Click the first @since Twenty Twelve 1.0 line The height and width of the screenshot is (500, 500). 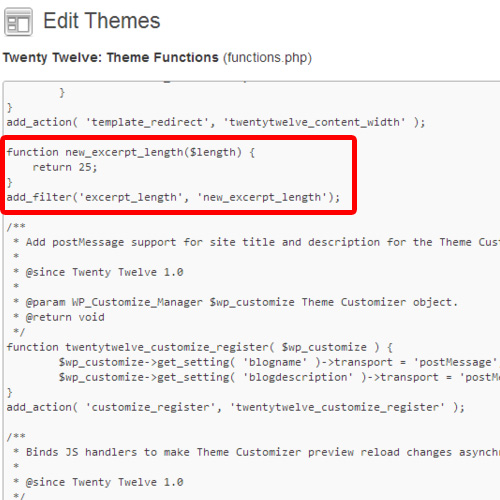click(x=98, y=272)
